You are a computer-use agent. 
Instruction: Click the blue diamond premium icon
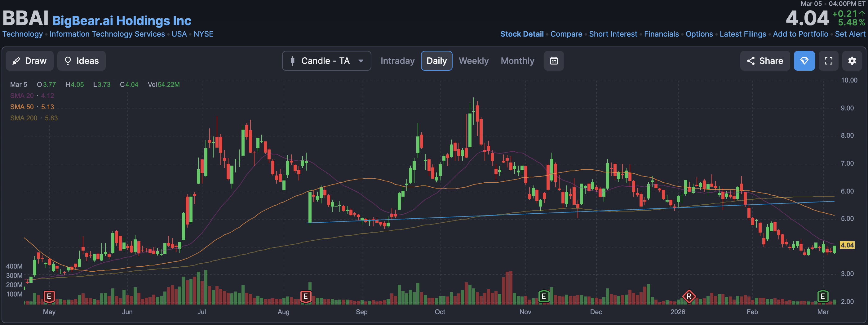pyautogui.click(x=804, y=61)
